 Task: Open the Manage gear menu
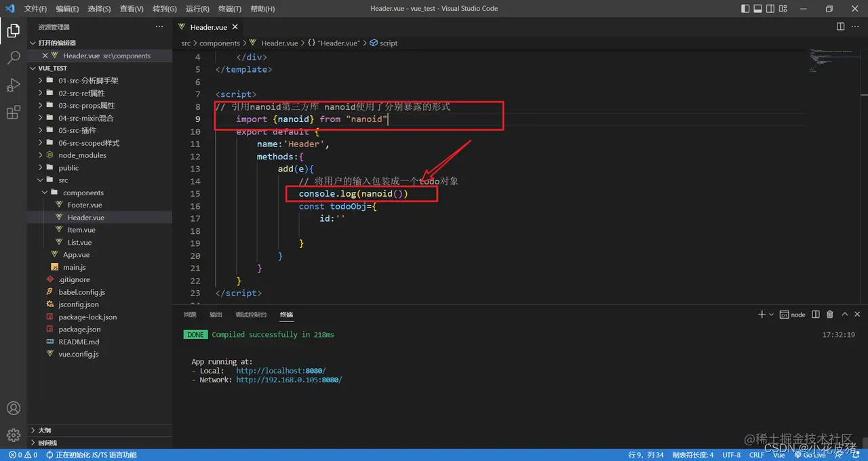13,435
